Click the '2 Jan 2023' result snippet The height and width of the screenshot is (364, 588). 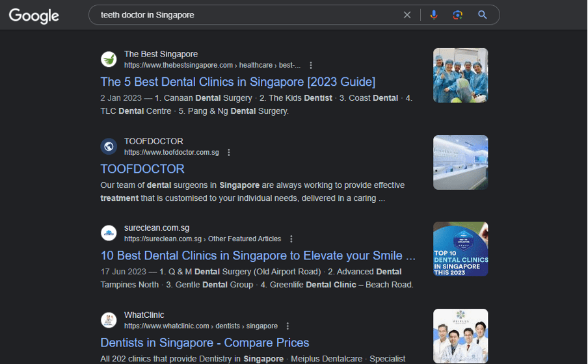tap(256, 105)
